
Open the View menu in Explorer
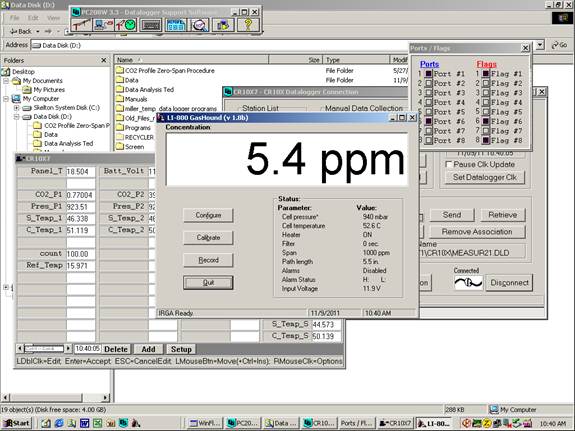pyautogui.click(x=53, y=18)
